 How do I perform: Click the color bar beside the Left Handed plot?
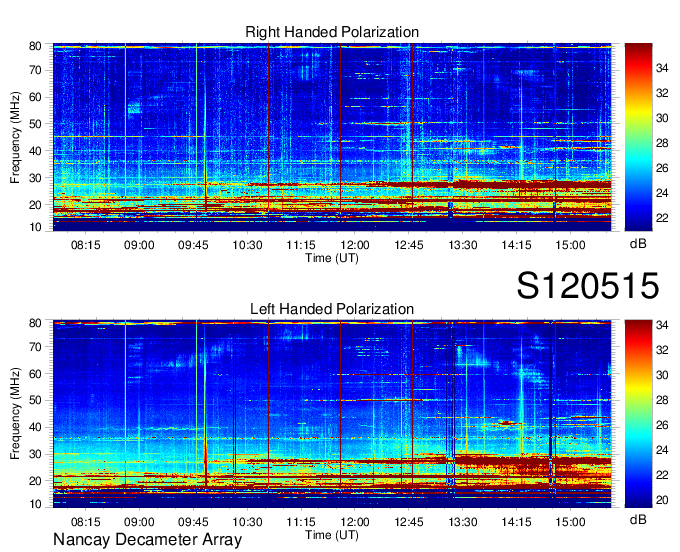tap(638, 414)
